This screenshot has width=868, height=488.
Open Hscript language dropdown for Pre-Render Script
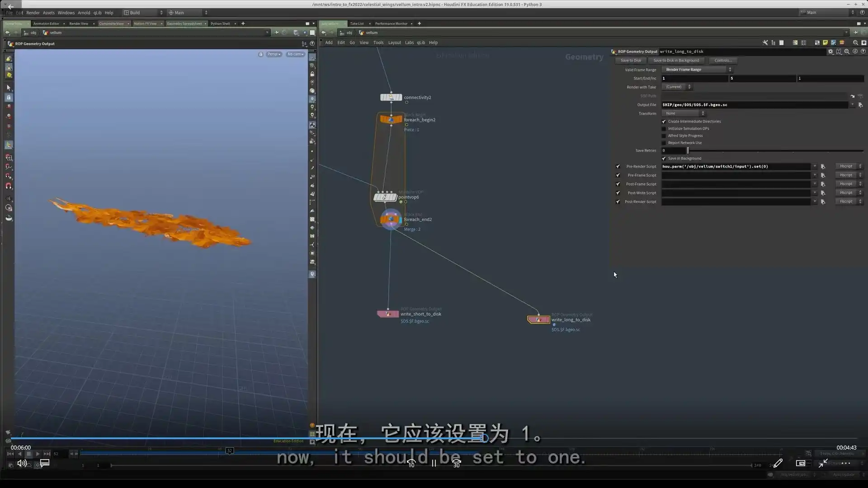(849, 167)
